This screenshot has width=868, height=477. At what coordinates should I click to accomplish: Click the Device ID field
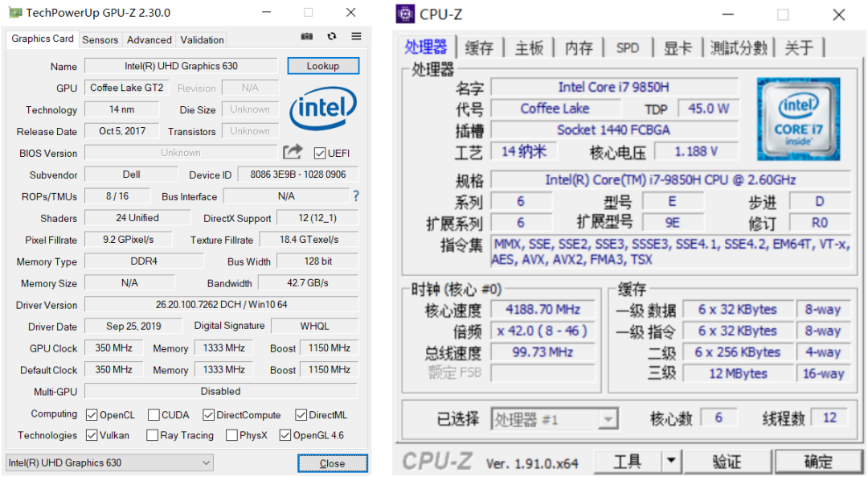(298, 175)
